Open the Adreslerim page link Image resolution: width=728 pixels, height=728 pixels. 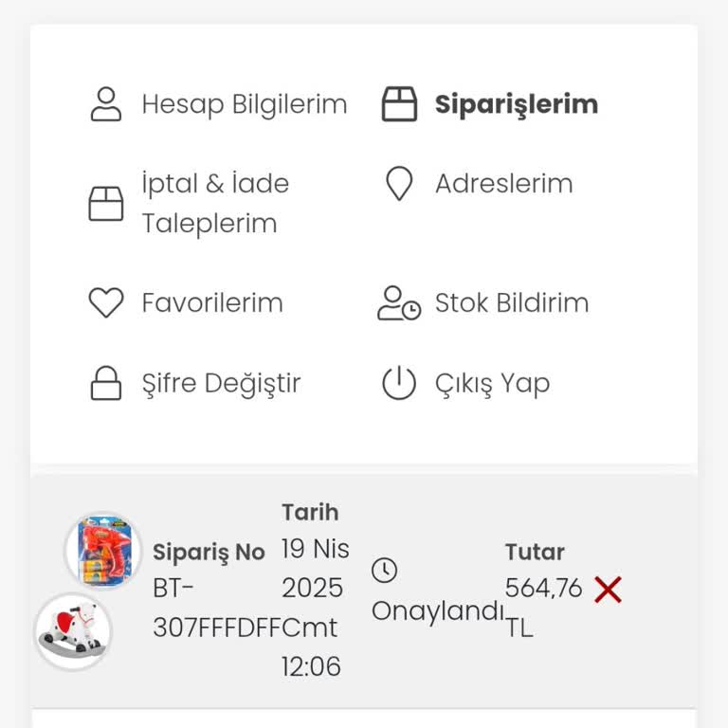(x=503, y=184)
